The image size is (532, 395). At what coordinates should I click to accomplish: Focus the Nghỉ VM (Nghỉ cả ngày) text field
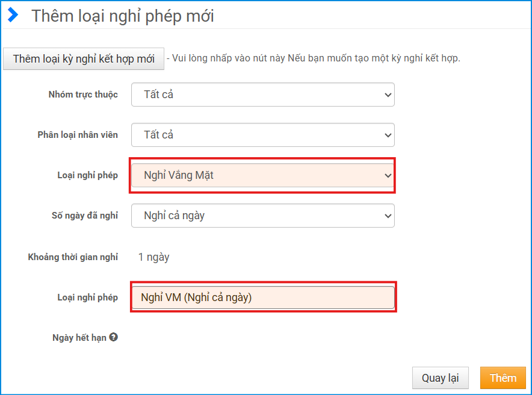(x=262, y=297)
